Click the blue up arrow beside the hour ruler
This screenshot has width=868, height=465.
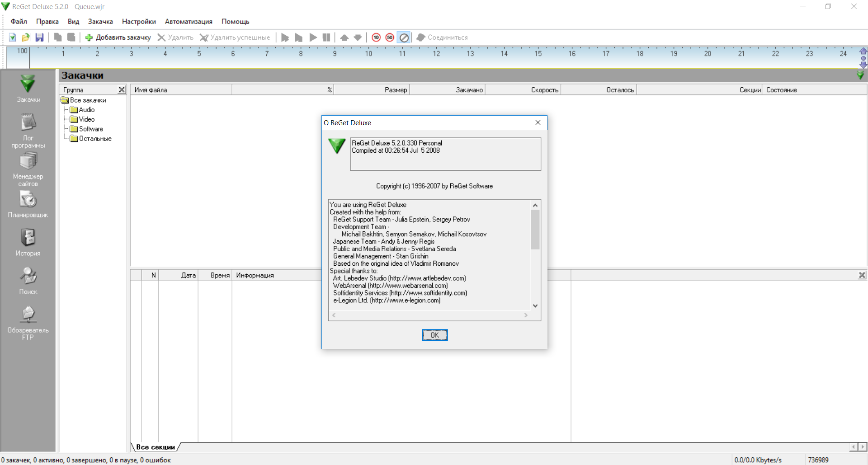click(863, 51)
